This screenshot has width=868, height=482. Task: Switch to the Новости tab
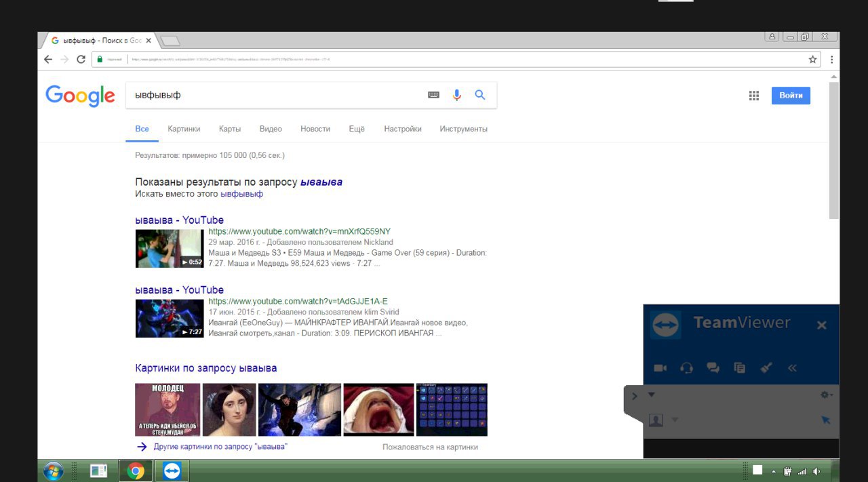(315, 129)
